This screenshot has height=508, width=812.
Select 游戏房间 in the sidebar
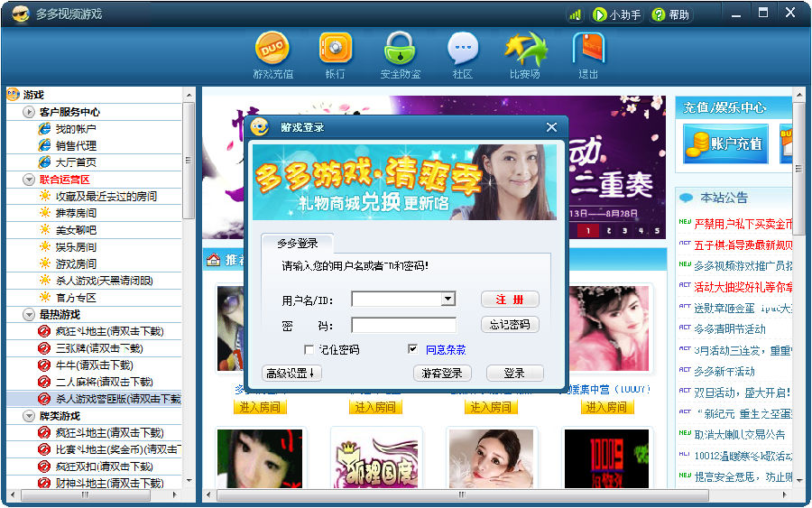[76, 263]
